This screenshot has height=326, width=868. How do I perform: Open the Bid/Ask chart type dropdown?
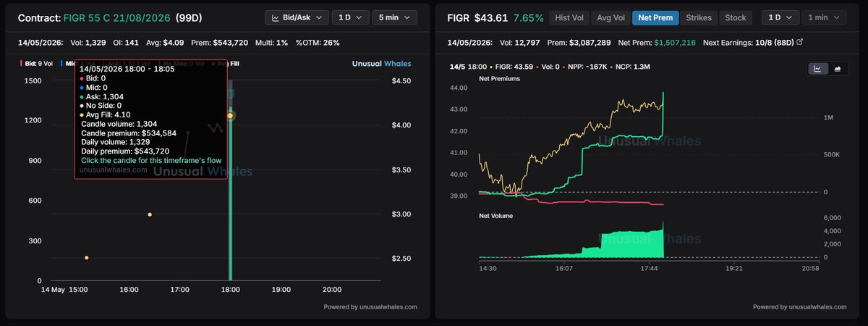click(297, 17)
